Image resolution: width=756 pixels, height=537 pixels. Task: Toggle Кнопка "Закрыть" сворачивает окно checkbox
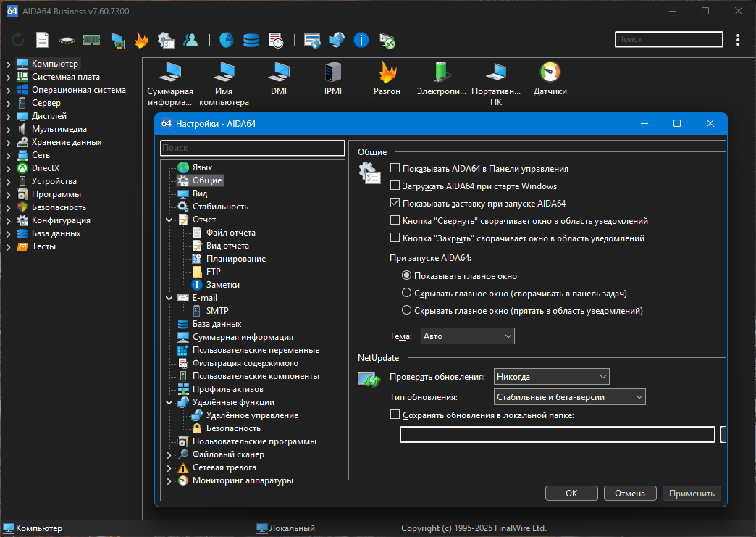point(395,238)
